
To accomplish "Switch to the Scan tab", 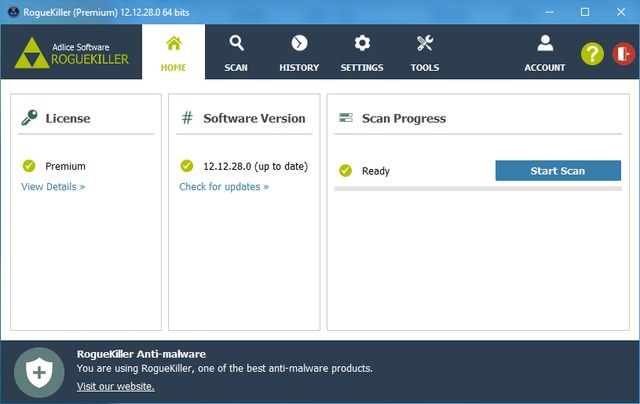I will [x=236, y=52].
